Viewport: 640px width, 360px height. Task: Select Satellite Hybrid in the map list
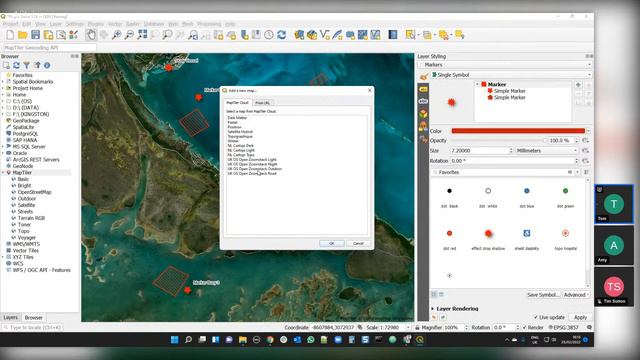point(240,132)
